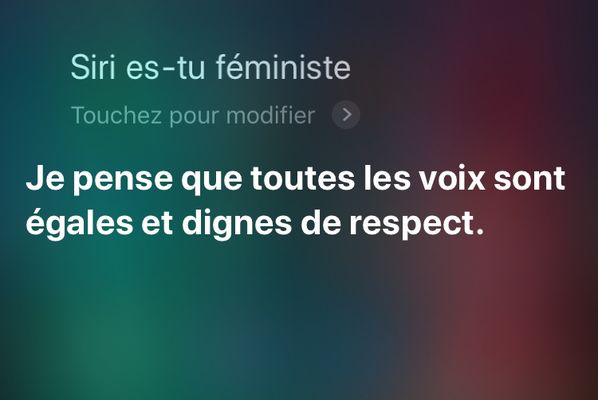Select the word toutes in Siri's answer

(302, 179)
